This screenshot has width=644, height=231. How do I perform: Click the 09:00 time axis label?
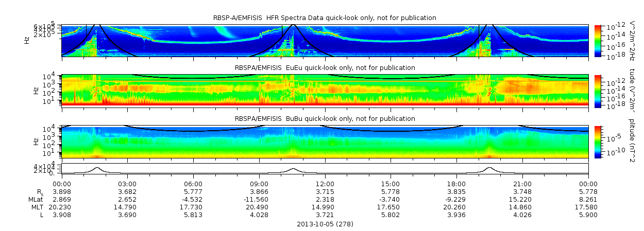259,184
